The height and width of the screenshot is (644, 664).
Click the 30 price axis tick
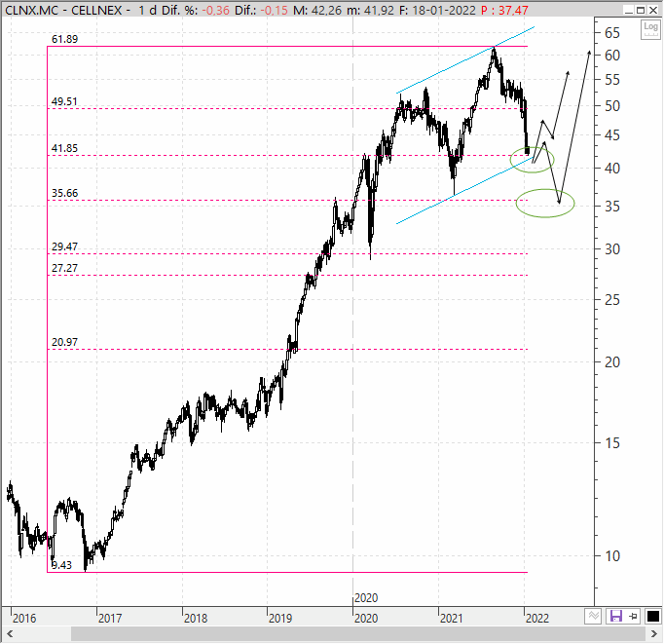612,249
